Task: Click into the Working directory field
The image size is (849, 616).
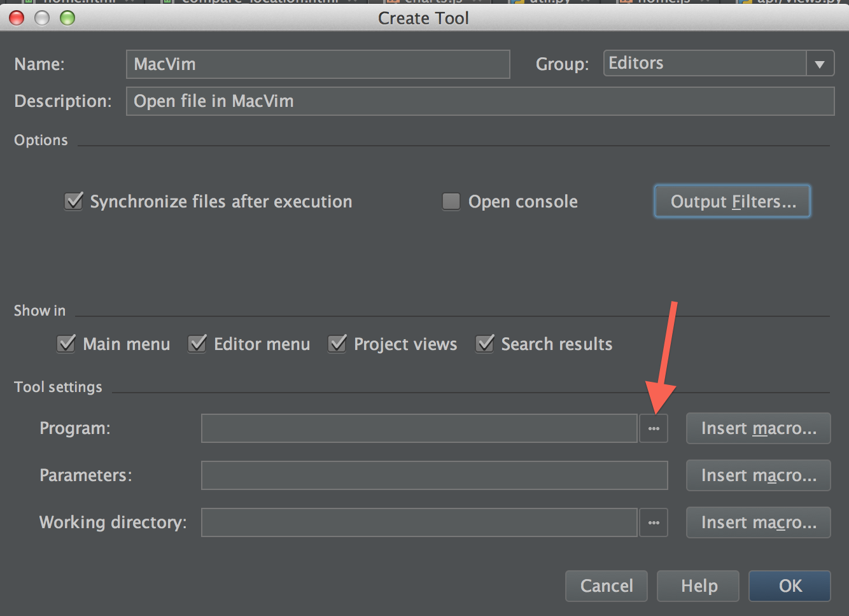Action: coord(419,522)
